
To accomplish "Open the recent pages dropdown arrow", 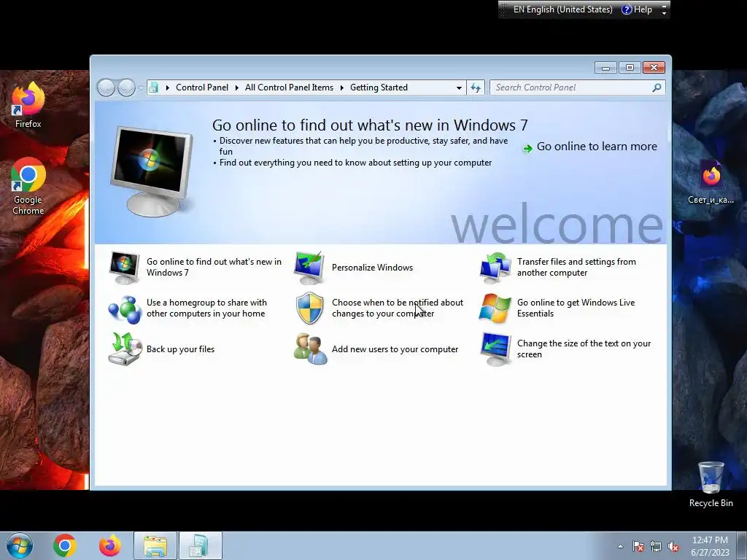I will [141, 87].
